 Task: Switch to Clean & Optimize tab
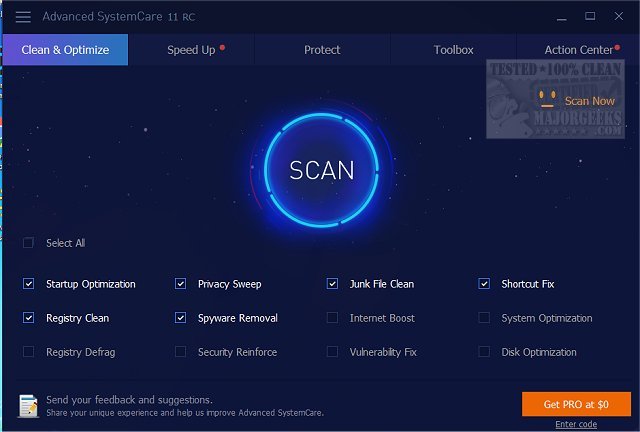(65, 50)
